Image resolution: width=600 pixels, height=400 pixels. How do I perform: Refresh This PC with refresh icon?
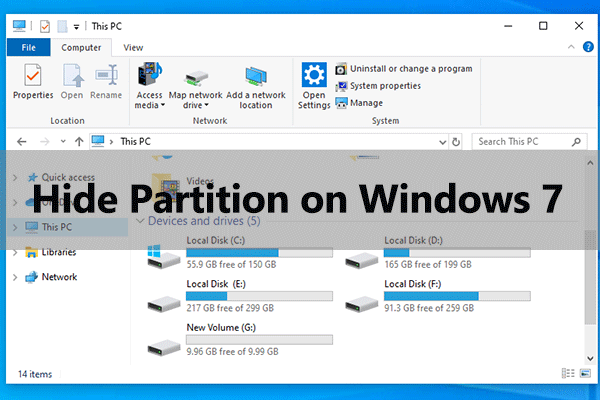[456, 142]
